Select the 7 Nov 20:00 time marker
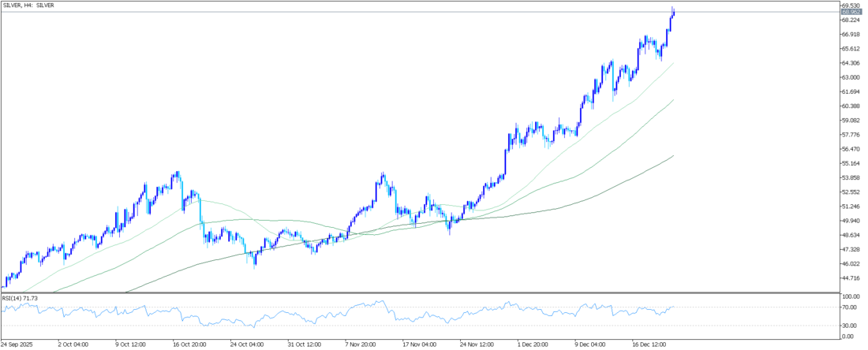This screenshot has width=868, height=350. [x=361, y=344]
